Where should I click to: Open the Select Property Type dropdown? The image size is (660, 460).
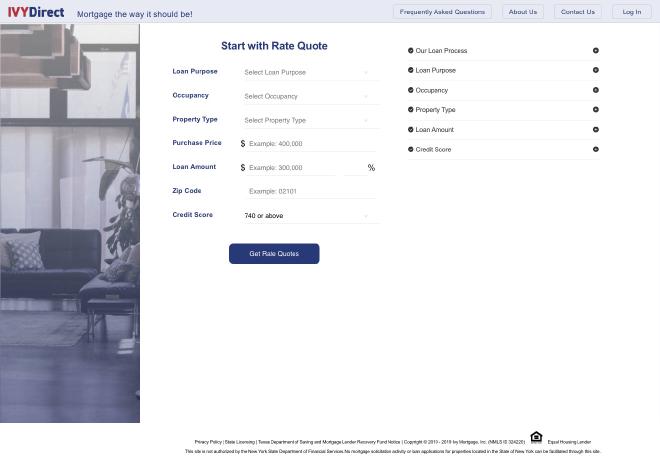[306, 120]
